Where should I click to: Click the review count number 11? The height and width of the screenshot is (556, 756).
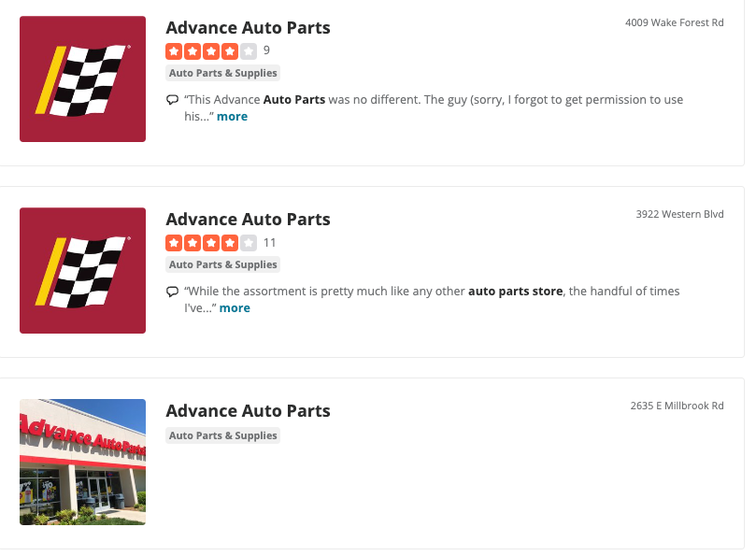(270, 243)
